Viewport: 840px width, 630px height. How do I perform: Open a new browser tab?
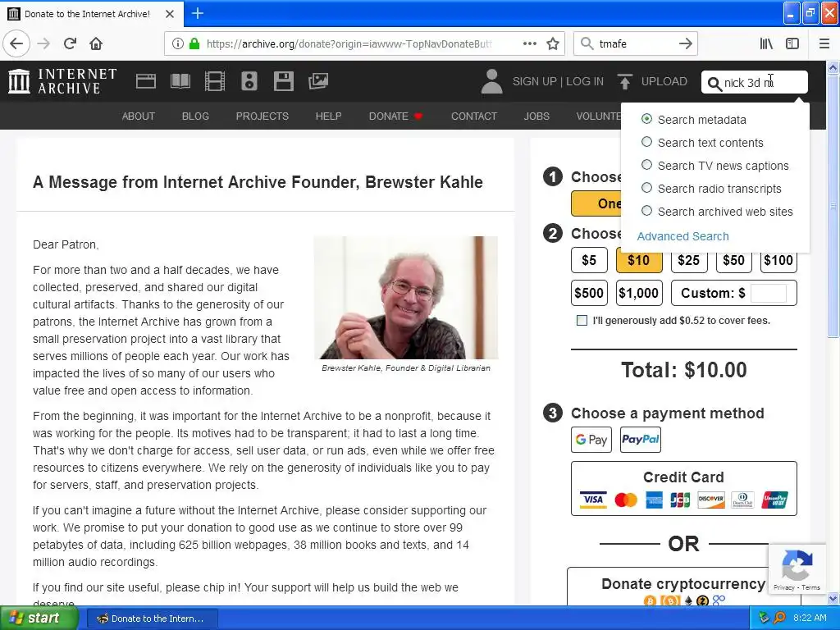tap(197, 13)
